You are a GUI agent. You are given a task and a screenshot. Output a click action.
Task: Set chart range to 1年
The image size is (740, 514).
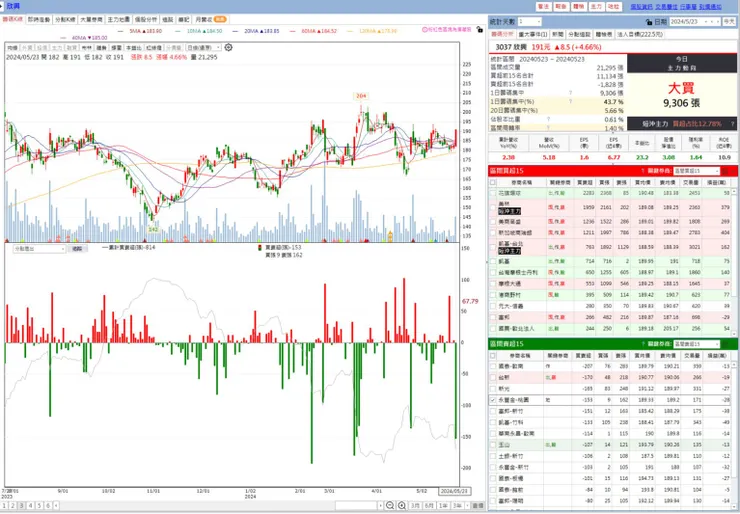coord(443,506)
